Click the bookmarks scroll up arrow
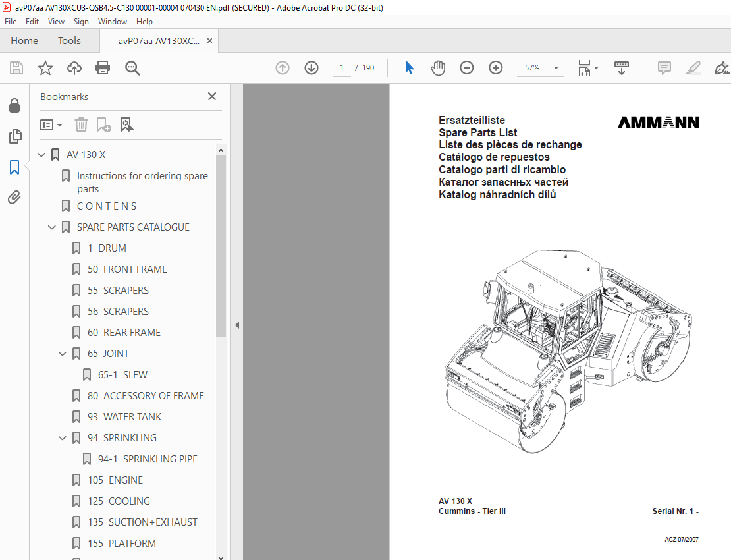Viewport: 731px width, 560px height. 221,150
